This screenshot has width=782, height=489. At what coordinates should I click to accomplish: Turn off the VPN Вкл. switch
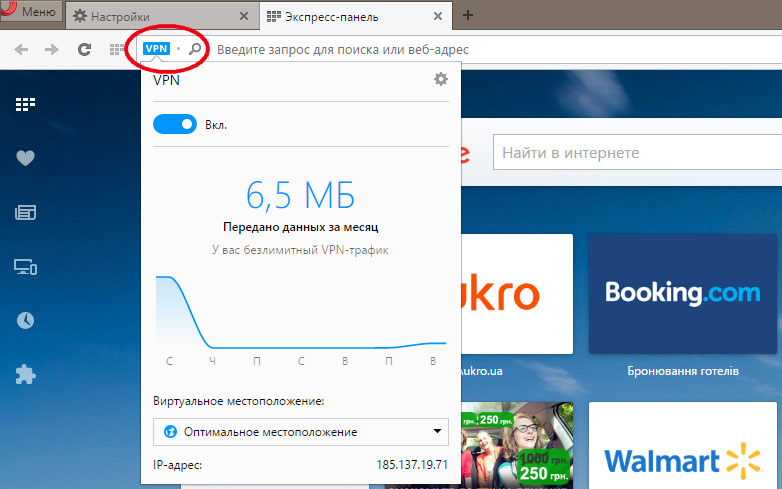[x=175, y=125]
